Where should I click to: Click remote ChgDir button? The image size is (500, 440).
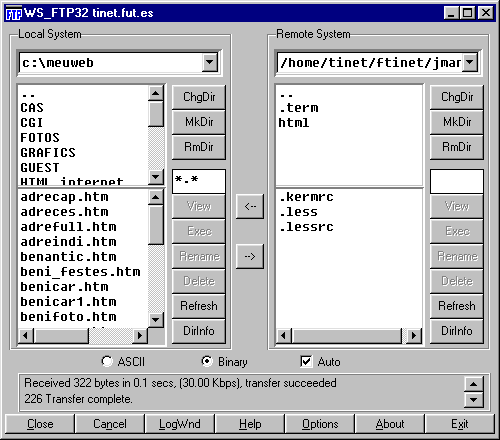[457, 97]
